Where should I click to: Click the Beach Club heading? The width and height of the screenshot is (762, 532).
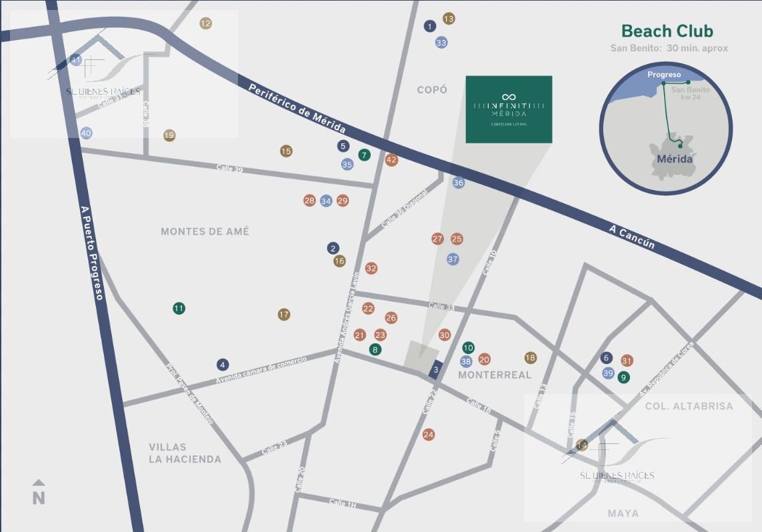tap(667, 31)
